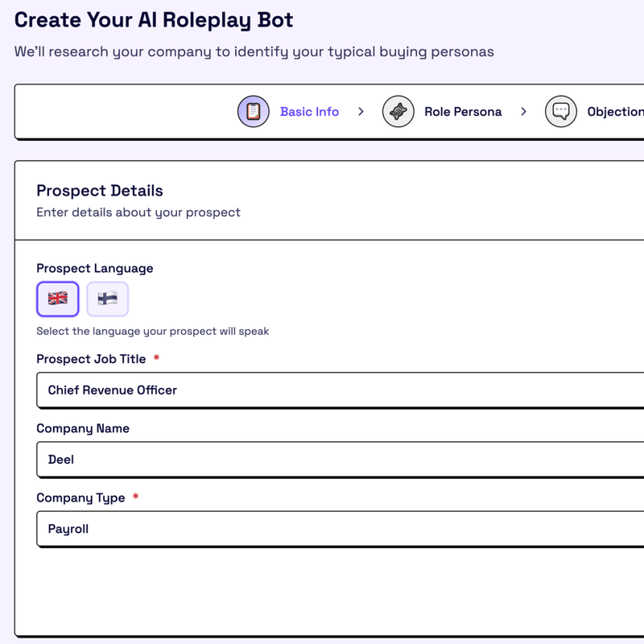Click the 'Company Type' label
The height and width of the screenshot is (644, 644).
80,497
